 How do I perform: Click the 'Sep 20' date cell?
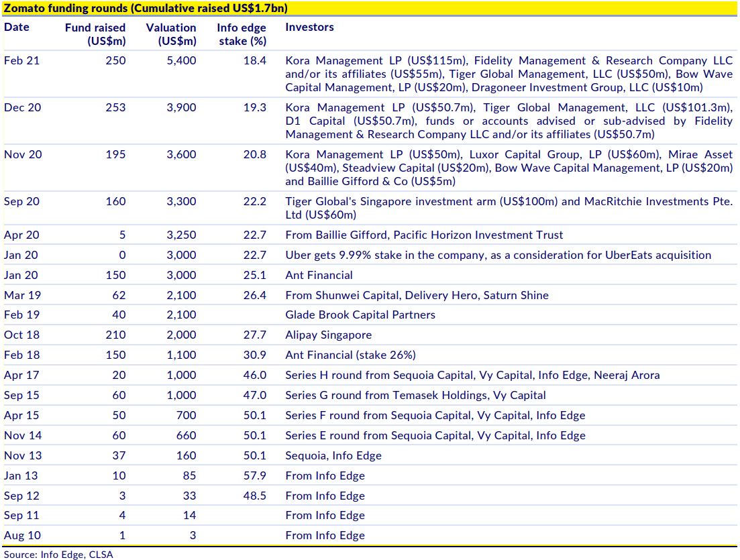[21, 201]
